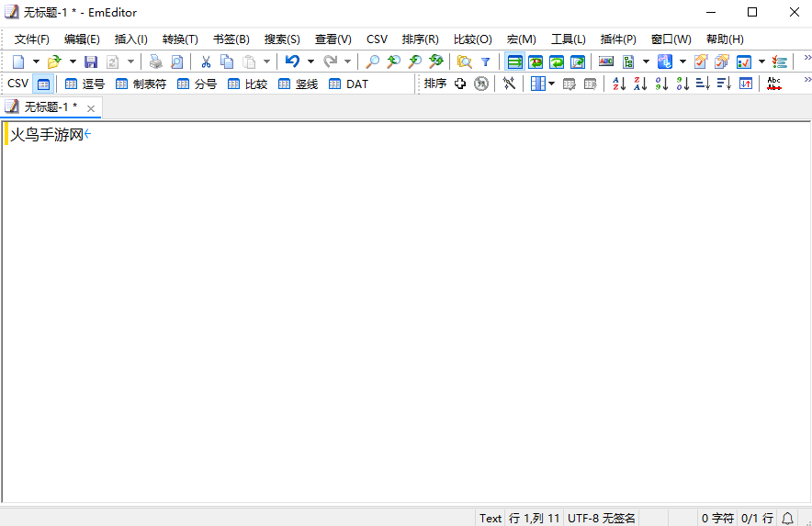Expand the main toolbar overflow chevron
Screen dimensions: 812x526
[806, 58]
